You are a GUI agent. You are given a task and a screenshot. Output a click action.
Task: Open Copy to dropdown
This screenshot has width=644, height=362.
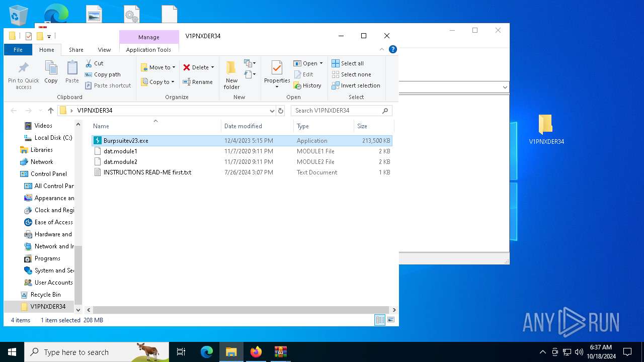click(x=157, y=82)
